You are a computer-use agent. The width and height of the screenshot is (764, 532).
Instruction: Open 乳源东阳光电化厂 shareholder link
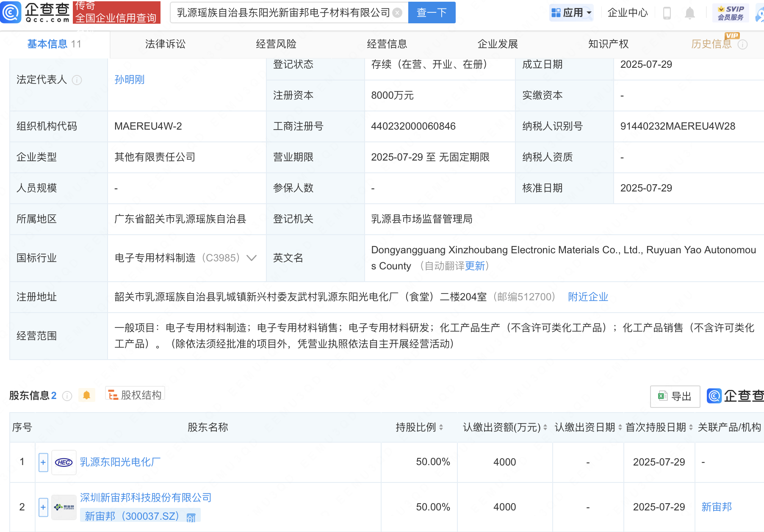[120, 462]
